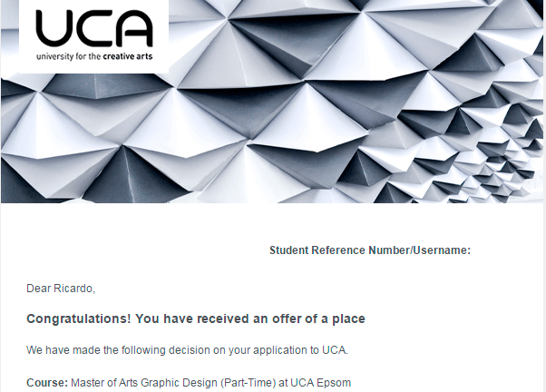This screenshot has height=392, width=546.
Task: Click the large "UCA" letters in the logo
Action: (94, 29)
